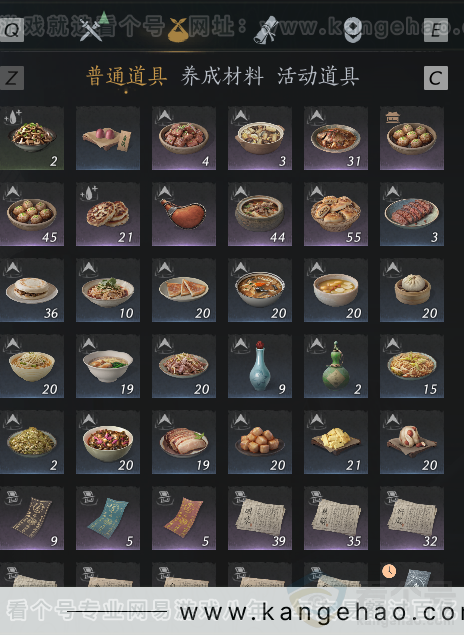The width and height of the screenshot is (464, 636).
Task: Switch to the 养成材料 tab
Action: click(222, 76)
